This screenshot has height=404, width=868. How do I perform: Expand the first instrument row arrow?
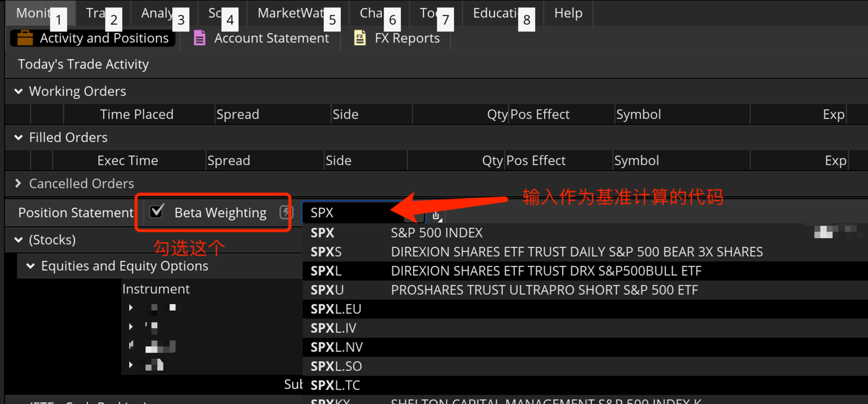tap(131, 307)
